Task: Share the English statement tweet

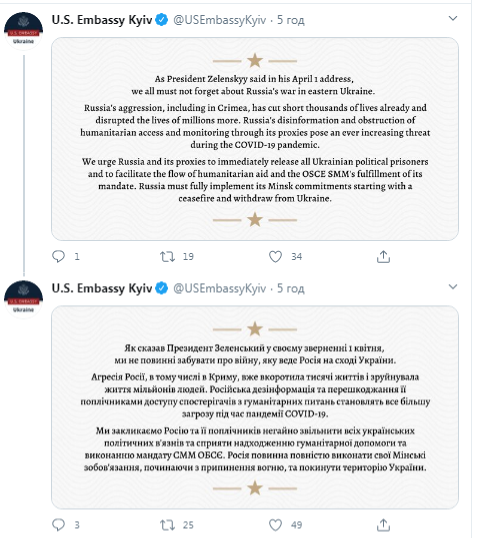Action: tap(383, 256)
